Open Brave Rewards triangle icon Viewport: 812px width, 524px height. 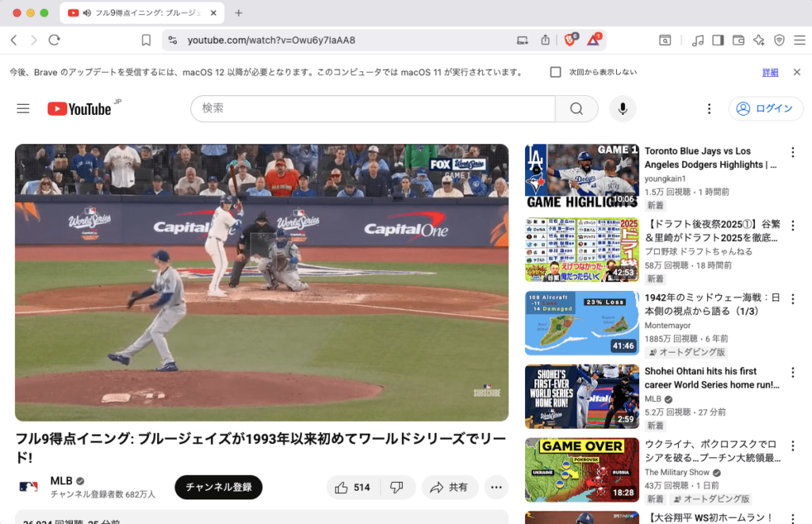tap(593, 40)
